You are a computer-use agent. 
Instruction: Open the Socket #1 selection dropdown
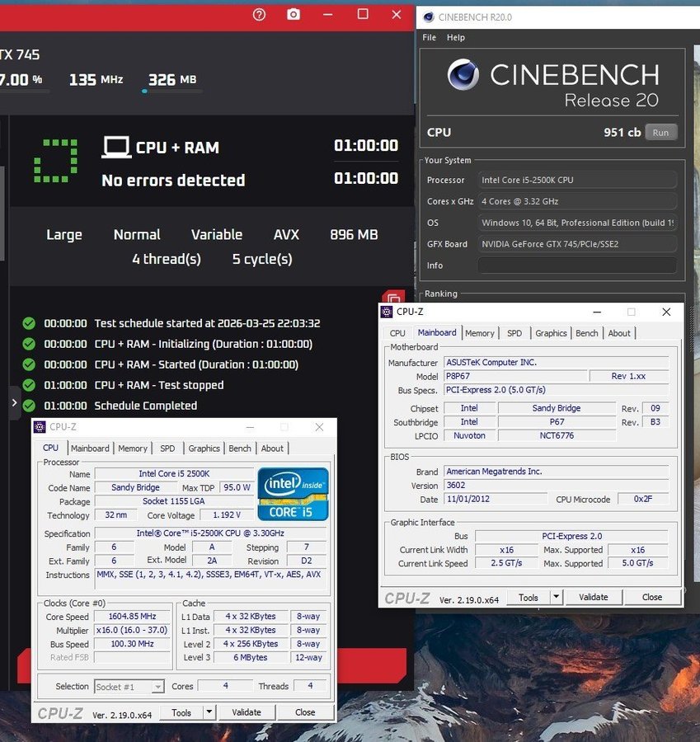point(130,687)
